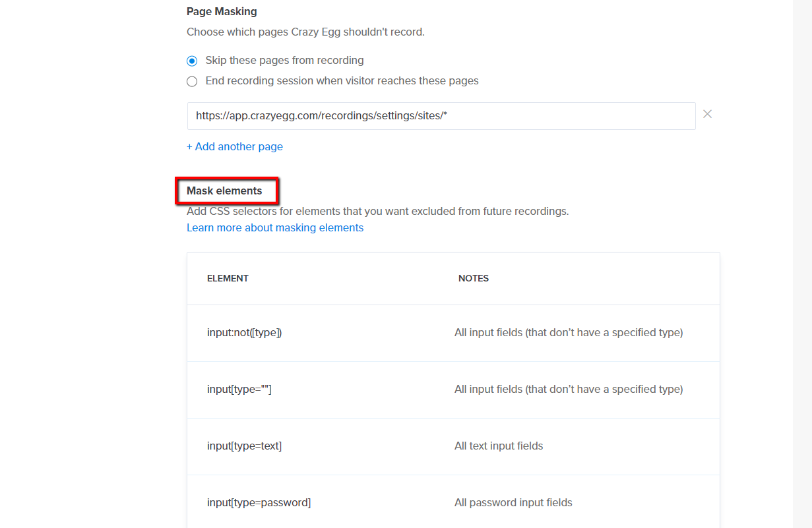Viewport: 812px width, 528px height.
Task: Add another page to mask
Action: click(235, 146)
